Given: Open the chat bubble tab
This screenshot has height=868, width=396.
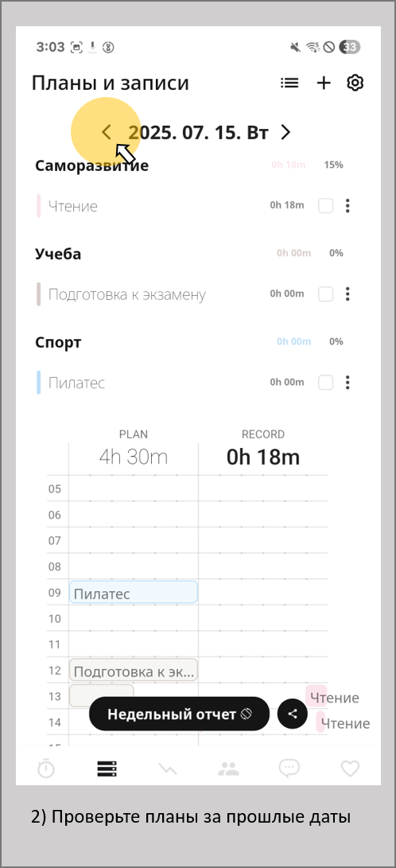Looking at the screenshot, I should pos(289,769).
